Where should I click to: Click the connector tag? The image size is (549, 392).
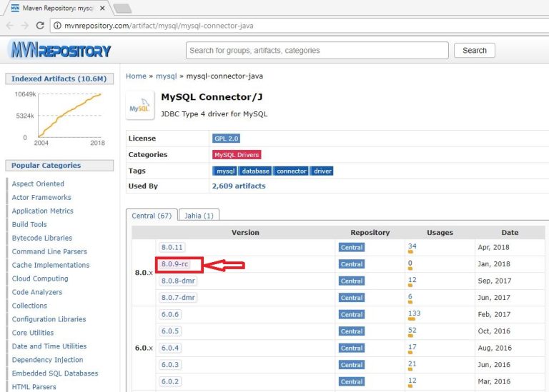point(292,171)
